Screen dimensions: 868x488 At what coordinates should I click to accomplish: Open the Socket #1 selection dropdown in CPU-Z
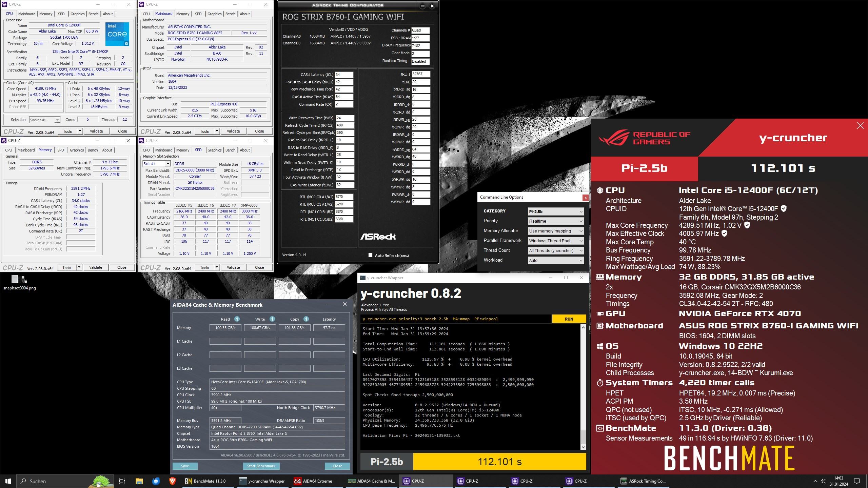point(44,120)
